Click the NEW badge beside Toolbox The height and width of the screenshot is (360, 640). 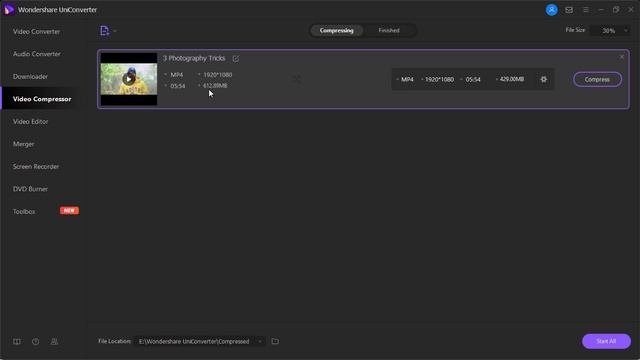click(x=69, y=211)
